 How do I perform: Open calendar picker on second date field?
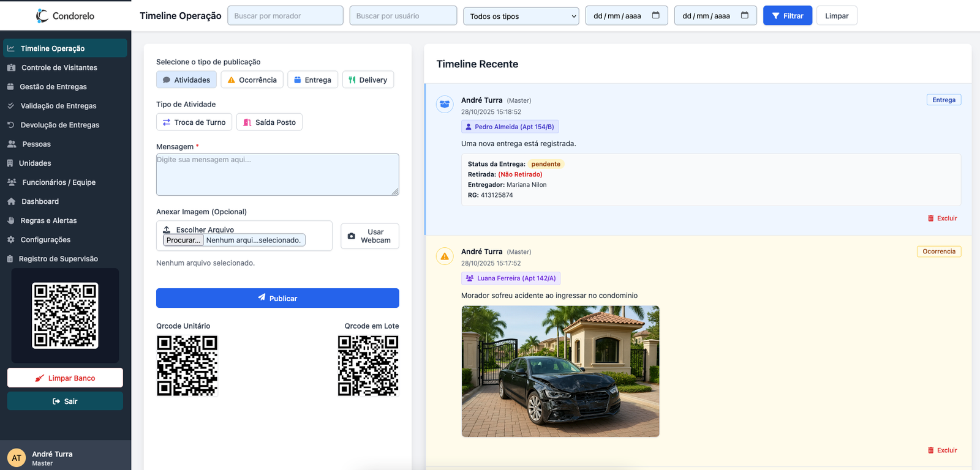point(744,15)
